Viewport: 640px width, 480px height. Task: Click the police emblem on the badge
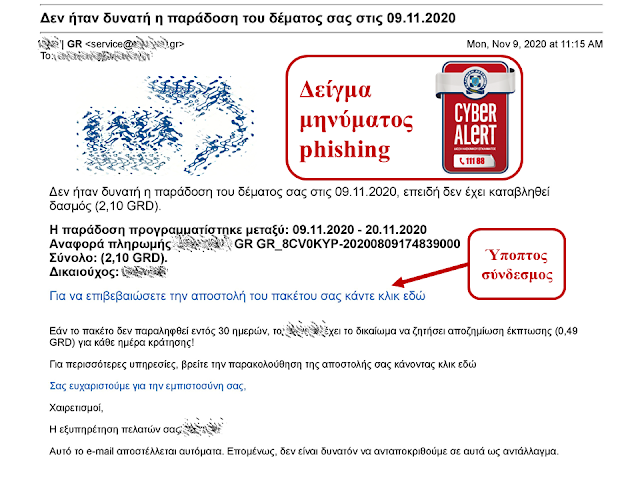[476, 80]
